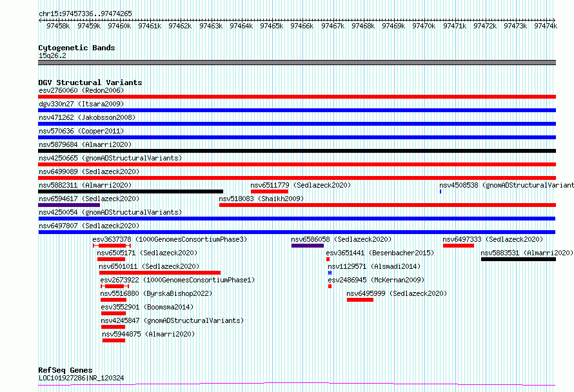Click the chr15:97457336..97474265 region label
Image resolution: width=574 pixels, height=392 pixels.
click(x=85, y=14)
